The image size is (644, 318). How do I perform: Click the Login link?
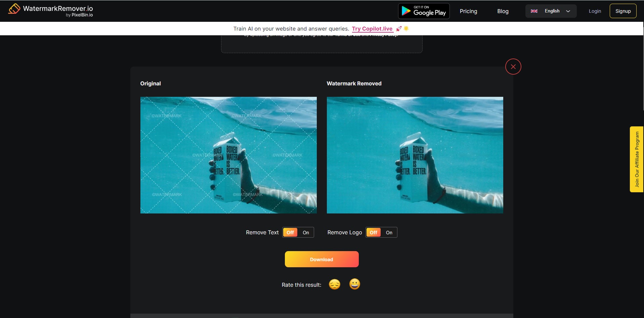595,11
